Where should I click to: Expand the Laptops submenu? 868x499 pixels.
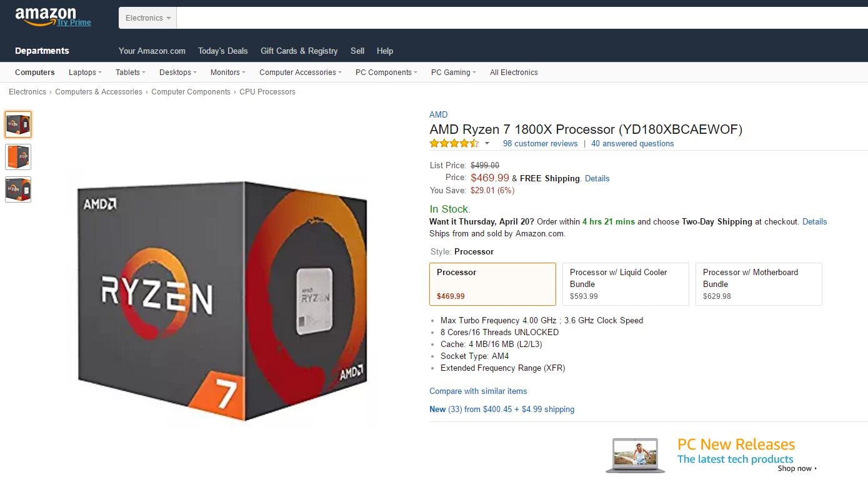click(85, 73)
